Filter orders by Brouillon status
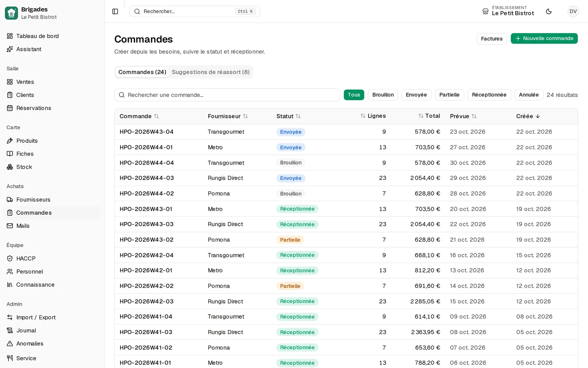This screenshot has height=368, width=588. click(383, 95)
